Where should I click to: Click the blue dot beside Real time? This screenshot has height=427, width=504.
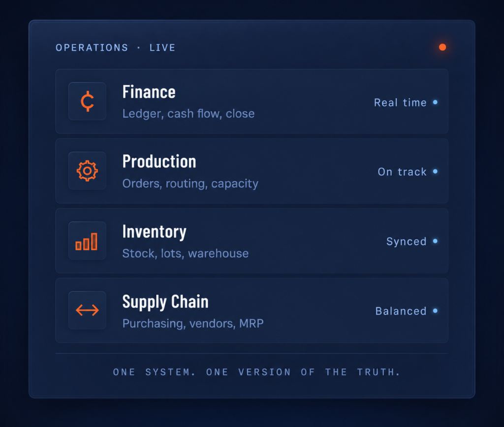tap(435, 102)
